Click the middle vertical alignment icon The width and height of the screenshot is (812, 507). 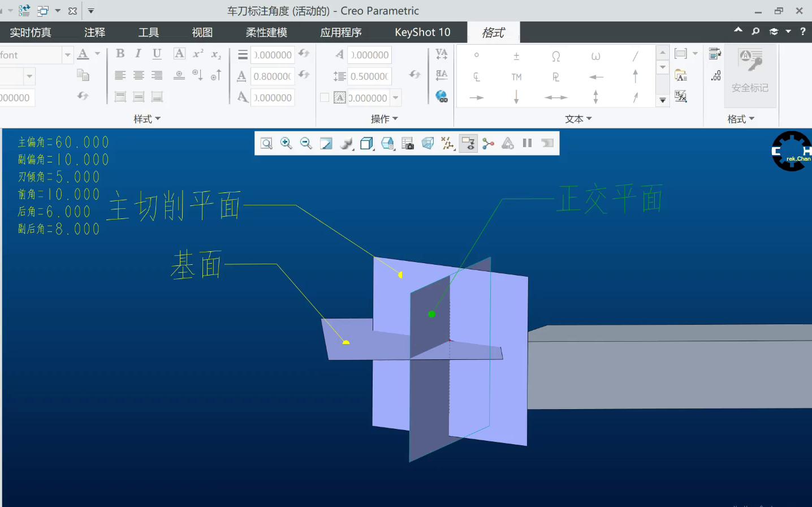coord(139,97)
